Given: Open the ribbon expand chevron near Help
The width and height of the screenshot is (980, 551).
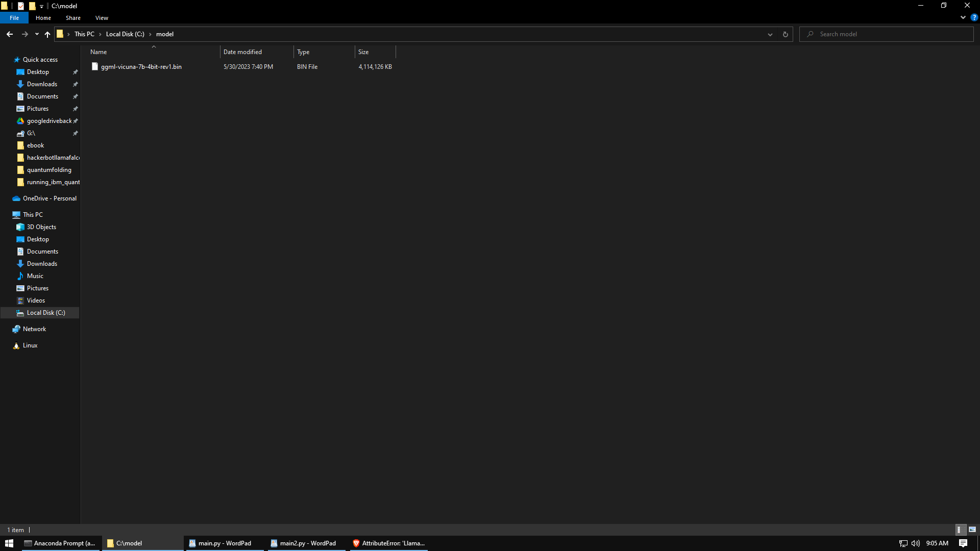Looking at the screenshot, I should [963, 17].
